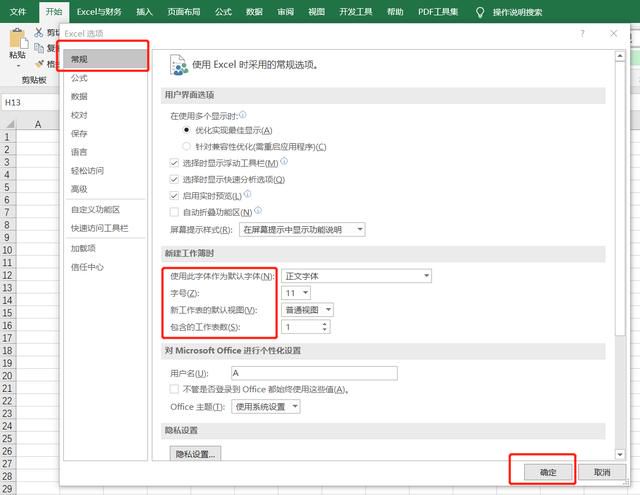Switch to the PDF工具集 ribbon tab
The width and height of the screenshot is (640, 495).
coord(438,12)
